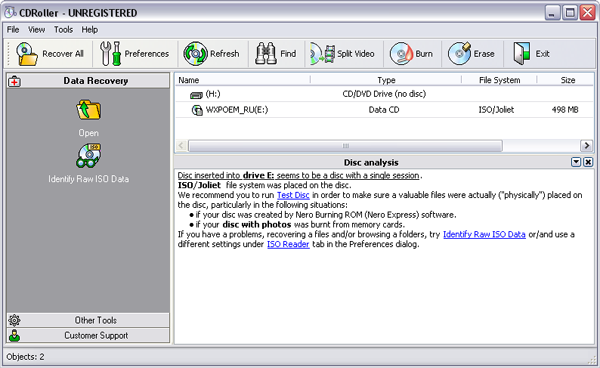
Task: Click the Refresh toolbar icon
Action: pos(195,54)
